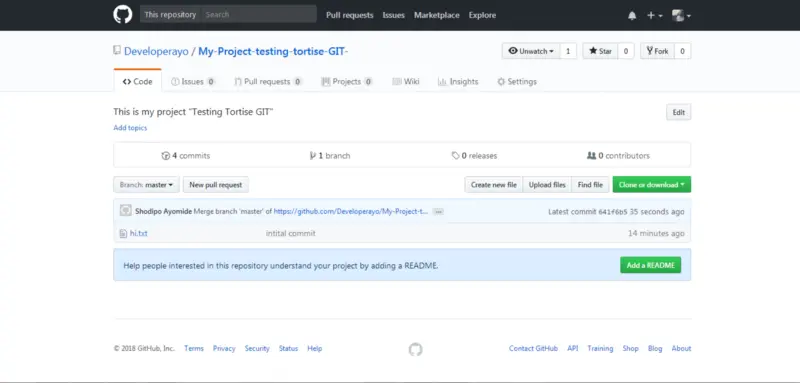Open Pull requests in top navigation
800x383 pixels.
[x=349, y=15]
